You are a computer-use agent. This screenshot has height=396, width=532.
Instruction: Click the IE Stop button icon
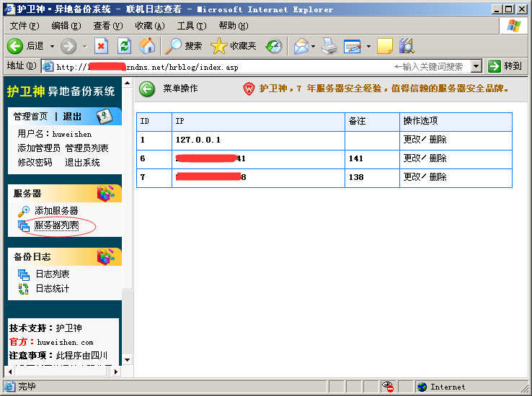[101, 46]
